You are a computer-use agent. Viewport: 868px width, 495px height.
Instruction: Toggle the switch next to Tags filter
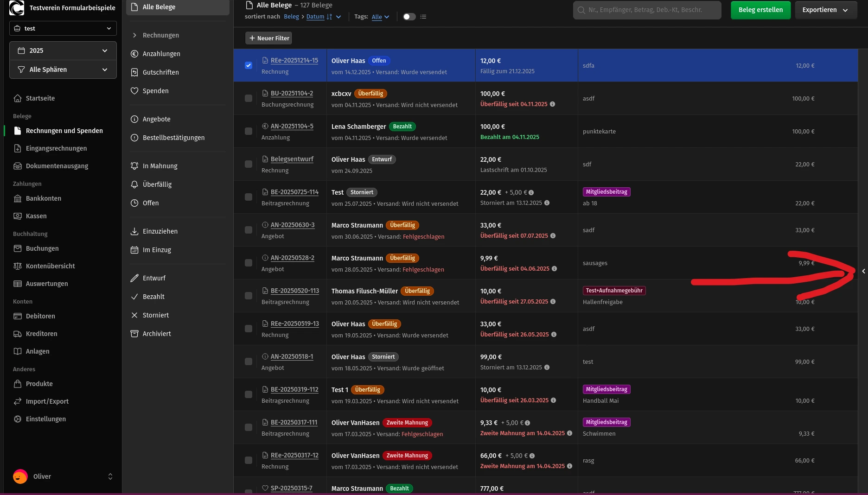pos(409,17)
